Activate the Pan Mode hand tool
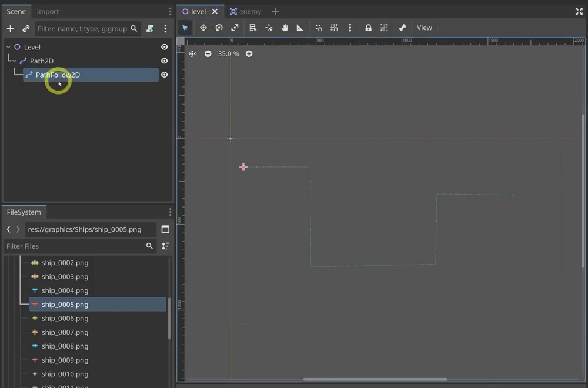The width and height of the screenshot is (588, 388). [285, 28]
